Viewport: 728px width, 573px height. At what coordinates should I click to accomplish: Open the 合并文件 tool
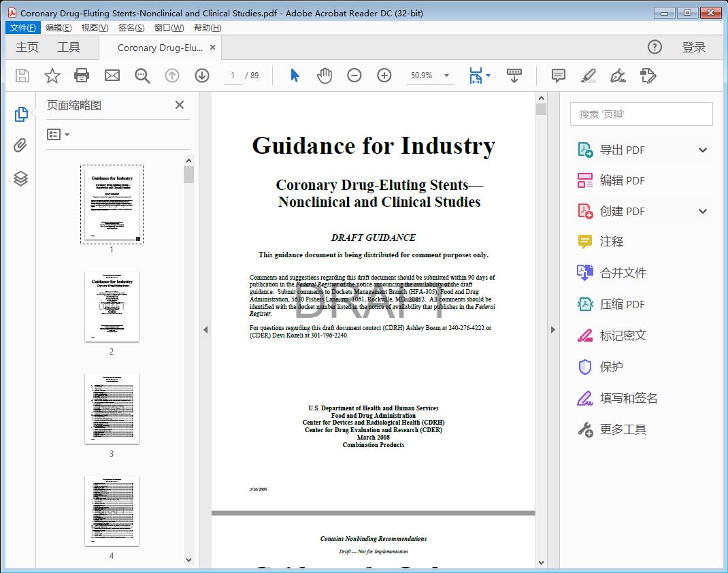611,273
